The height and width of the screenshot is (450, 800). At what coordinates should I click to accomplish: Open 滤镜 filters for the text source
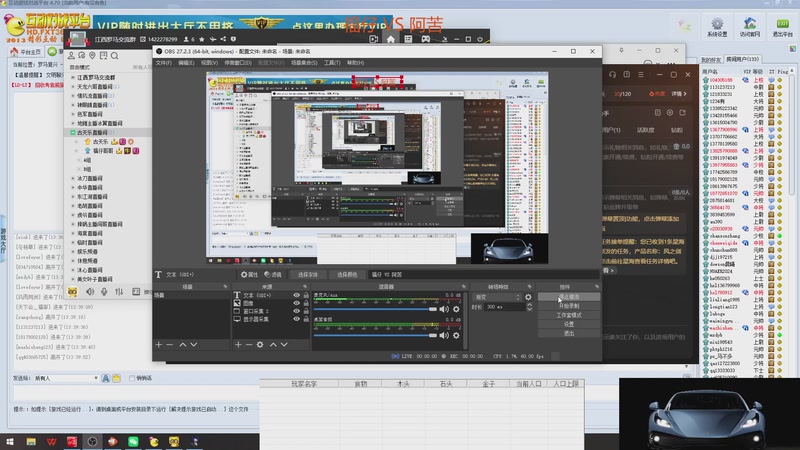(x=273, y=274)
